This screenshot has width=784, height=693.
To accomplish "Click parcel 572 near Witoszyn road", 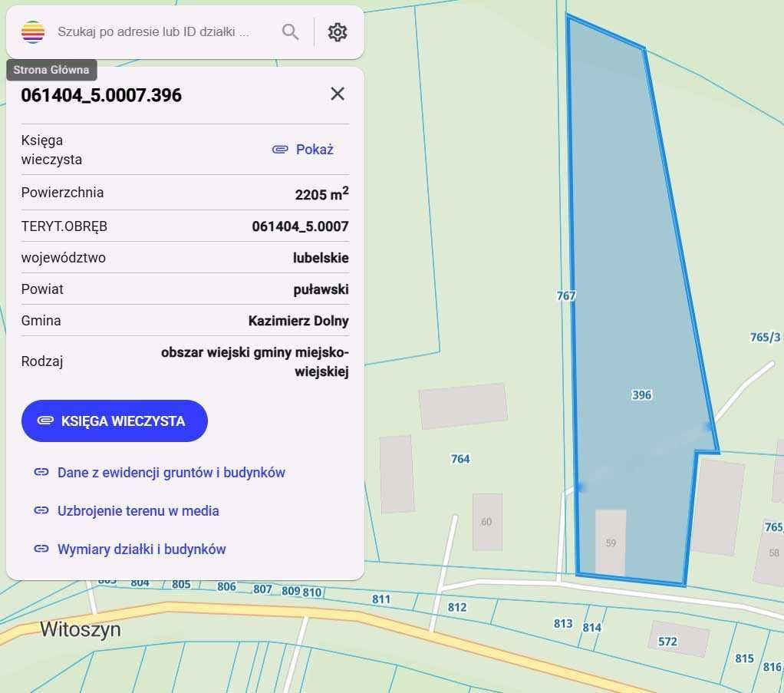I will 670,640.
